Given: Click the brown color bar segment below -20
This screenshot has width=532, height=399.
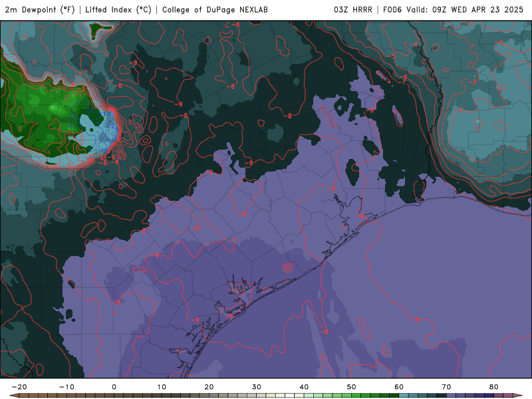Looking at the screenshot, I should click(x=24, y=396).
